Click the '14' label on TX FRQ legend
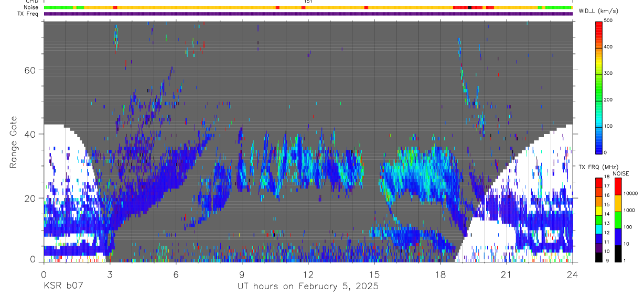The image size is (644, 297). (x=607, y=214)
